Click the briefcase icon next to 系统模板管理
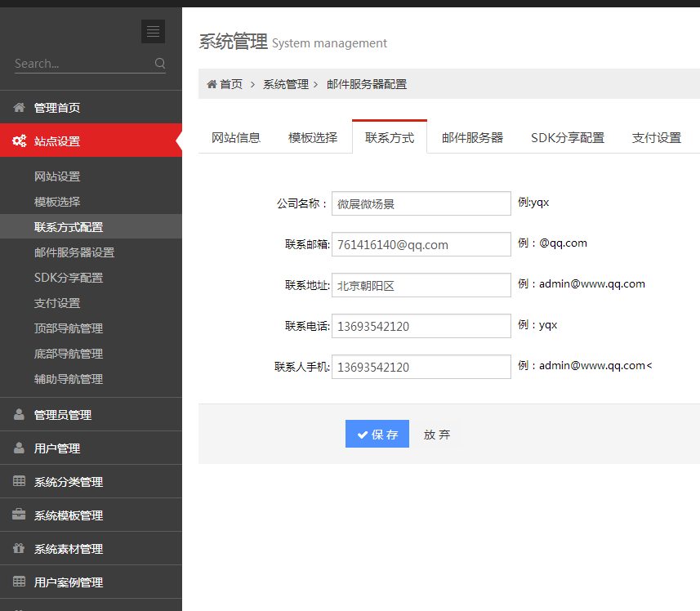Screen dimensions: 700x611 [19, 514]
